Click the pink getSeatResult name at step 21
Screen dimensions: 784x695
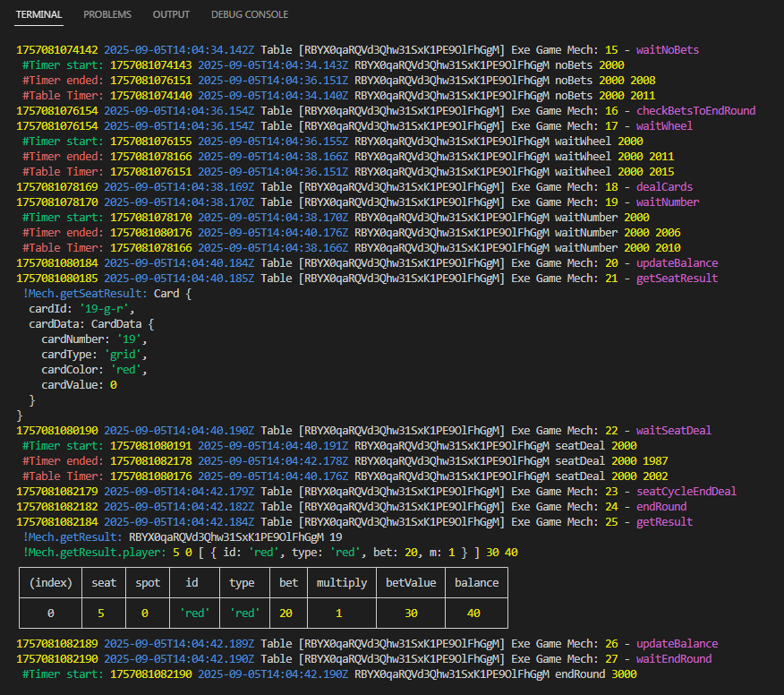677,279
